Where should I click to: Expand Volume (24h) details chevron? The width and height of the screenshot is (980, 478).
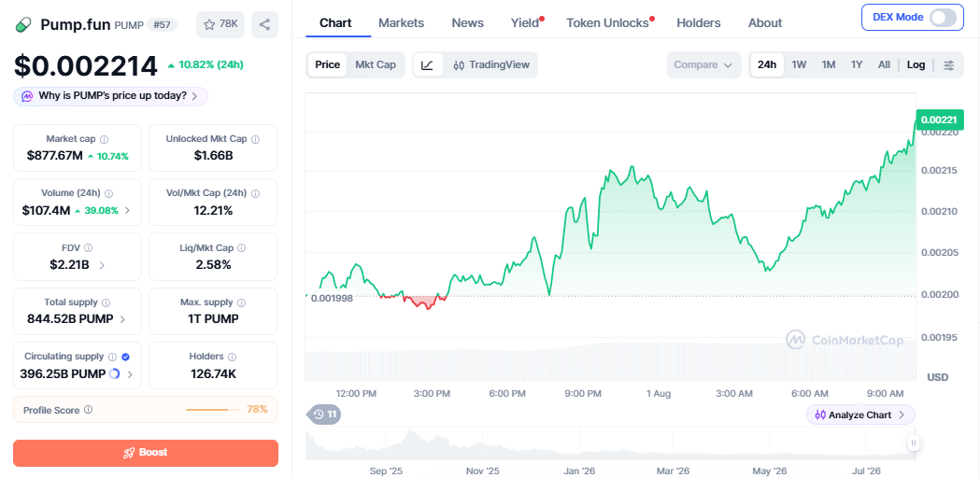pos(127,211)
